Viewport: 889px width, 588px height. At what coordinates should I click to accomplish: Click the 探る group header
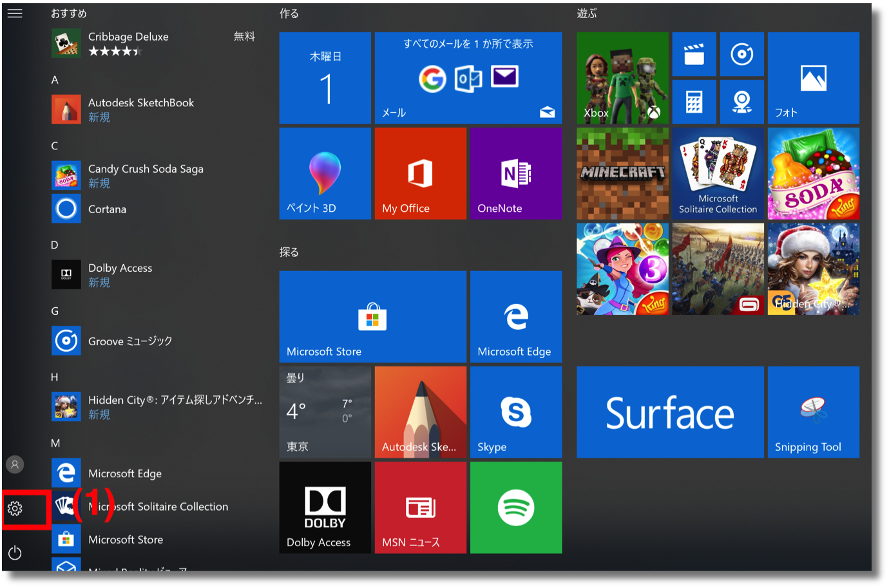tap(289, 252)
